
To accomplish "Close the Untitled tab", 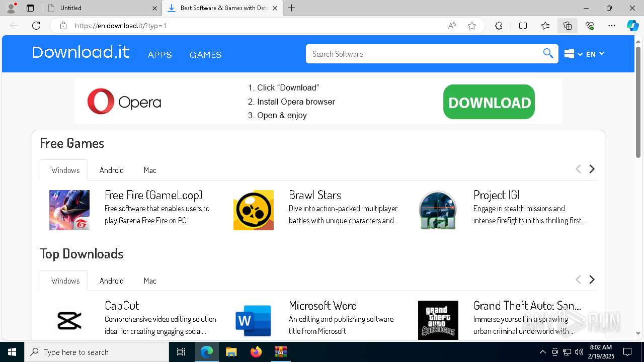I will click(154, 8).
